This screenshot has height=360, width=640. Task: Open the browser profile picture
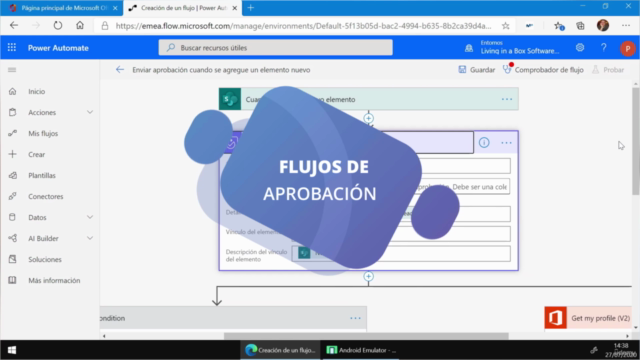[603, 25]
